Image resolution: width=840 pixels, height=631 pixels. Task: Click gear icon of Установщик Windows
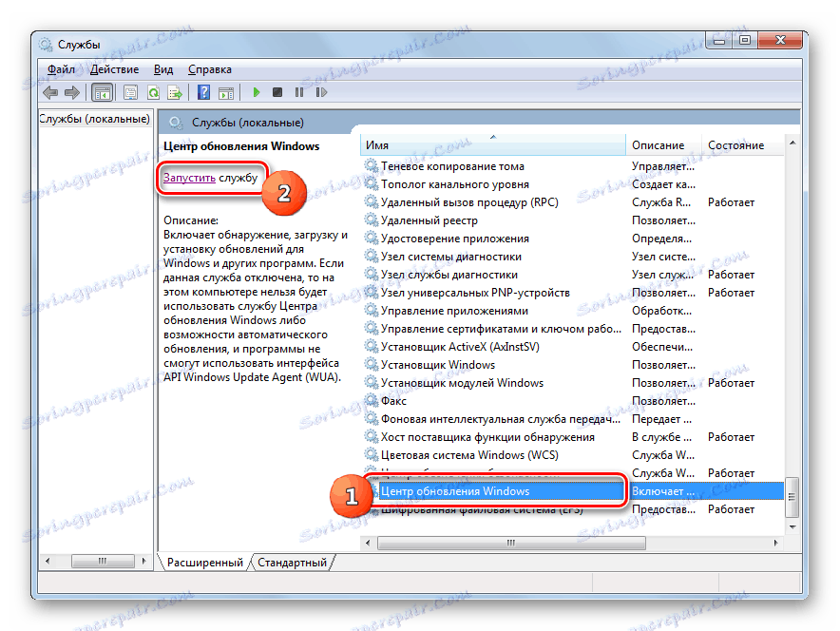tap(372, 364)
